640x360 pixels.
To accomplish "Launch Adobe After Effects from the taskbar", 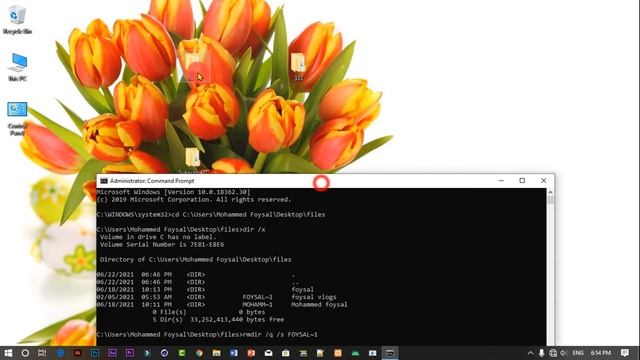I will click(112, 353).
